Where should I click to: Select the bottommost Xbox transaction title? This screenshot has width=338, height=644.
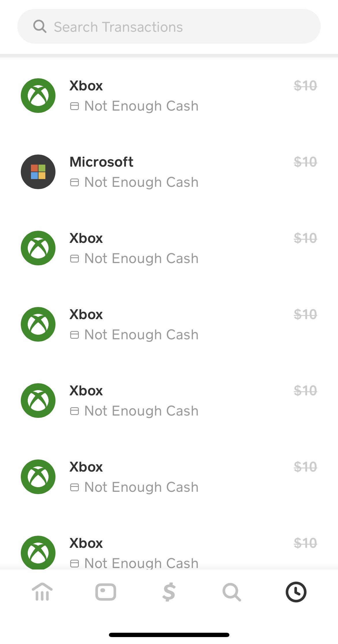(86, 543)
